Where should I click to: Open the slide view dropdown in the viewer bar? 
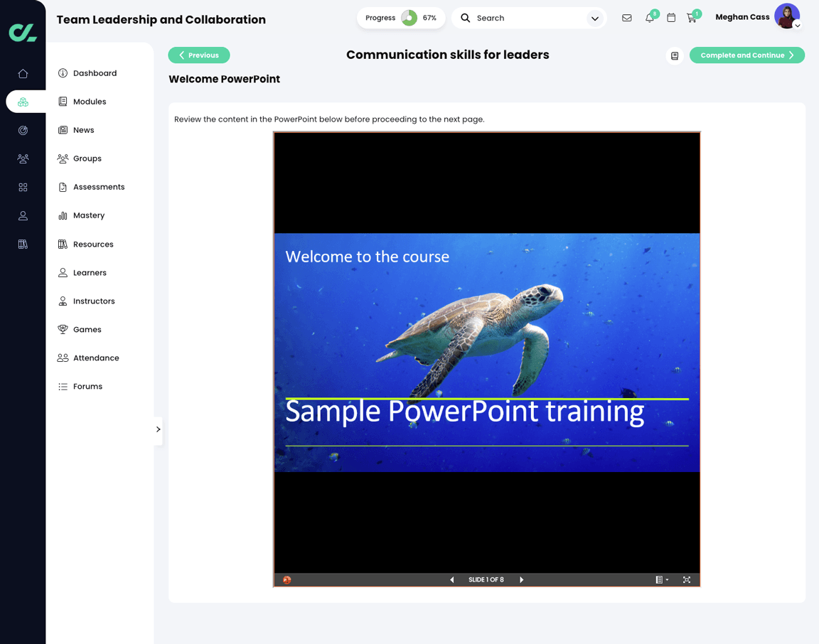660,579
